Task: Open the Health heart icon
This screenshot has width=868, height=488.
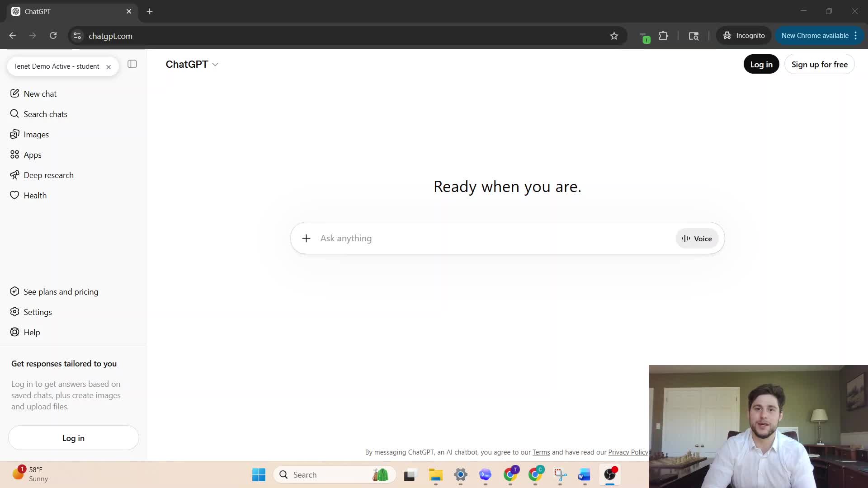Action: pyautogui.click(x=15, y=195)
